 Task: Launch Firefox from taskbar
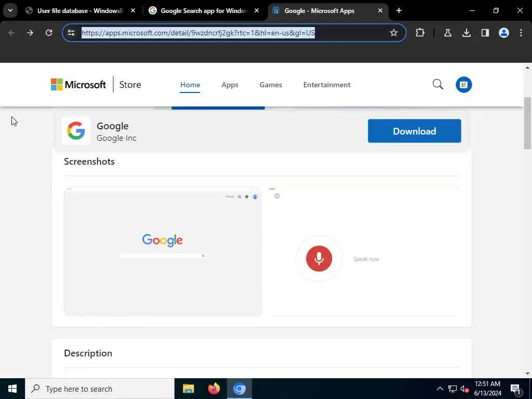(214, 389)
